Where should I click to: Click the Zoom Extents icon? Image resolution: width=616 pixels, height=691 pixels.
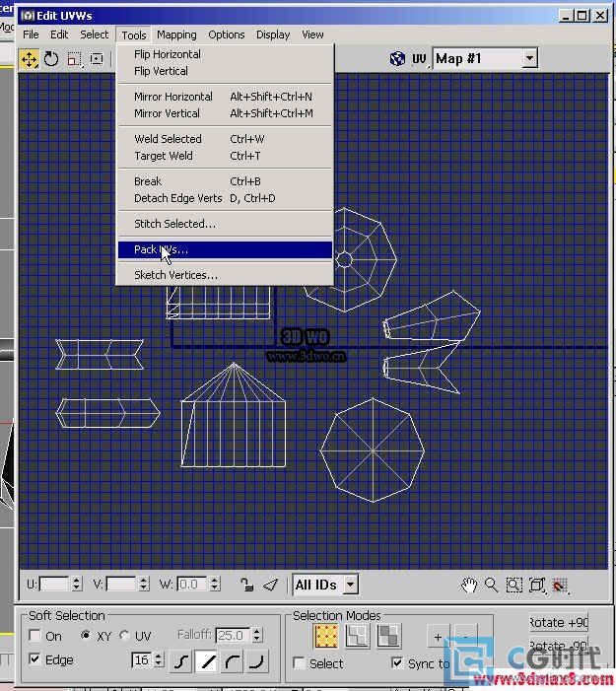point(537,586)
